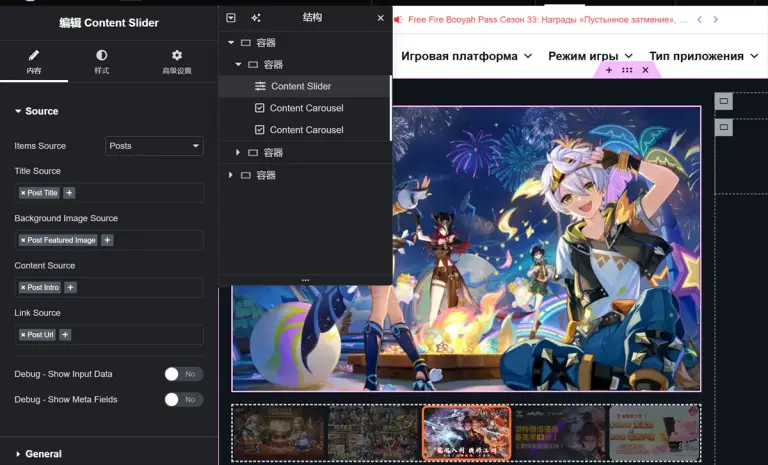The height and width of the screenshot is (465, 768).
Task: Add a tag to Content Source
Action: click(70, 288)
